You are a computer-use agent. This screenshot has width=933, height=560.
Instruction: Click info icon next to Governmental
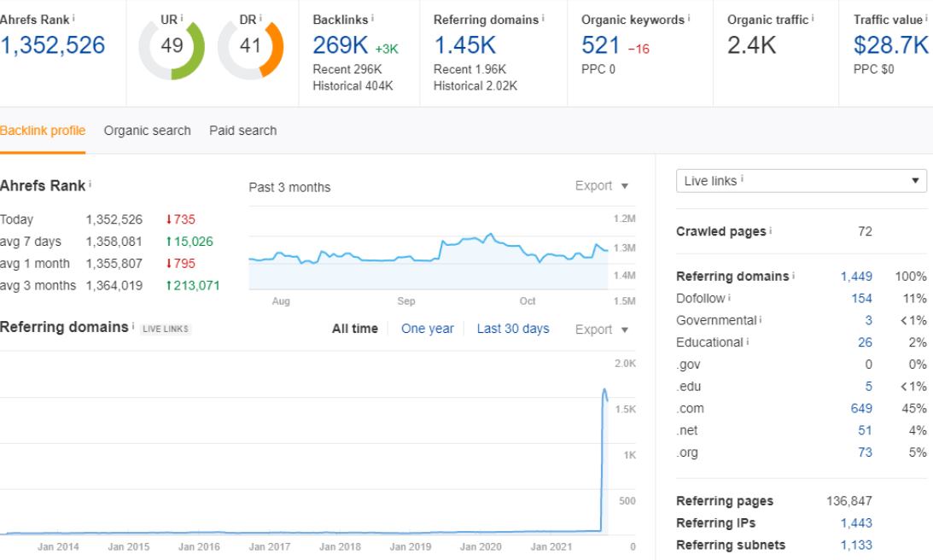click(x=761, y=319)
